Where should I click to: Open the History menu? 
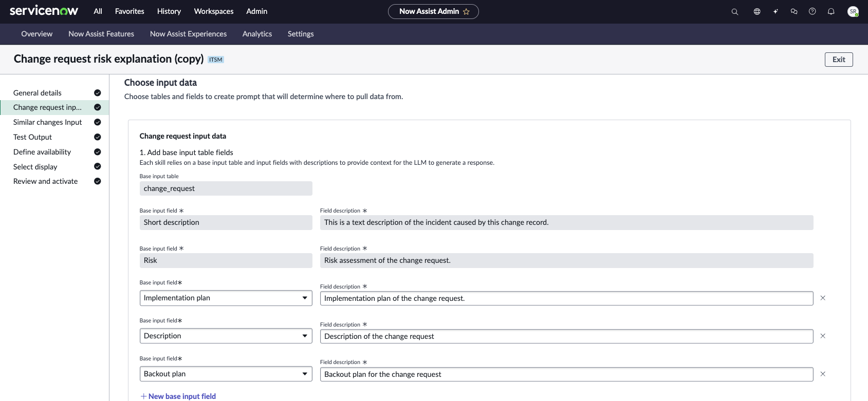click(169, 11)
